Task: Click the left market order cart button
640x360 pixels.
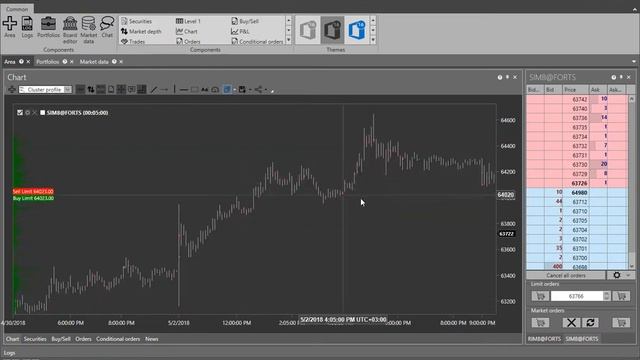Action: click(540, 322)
